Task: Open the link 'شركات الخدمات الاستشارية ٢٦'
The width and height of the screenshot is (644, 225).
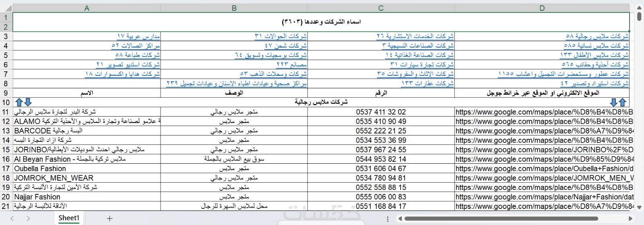Action: [x=415, y=36]
